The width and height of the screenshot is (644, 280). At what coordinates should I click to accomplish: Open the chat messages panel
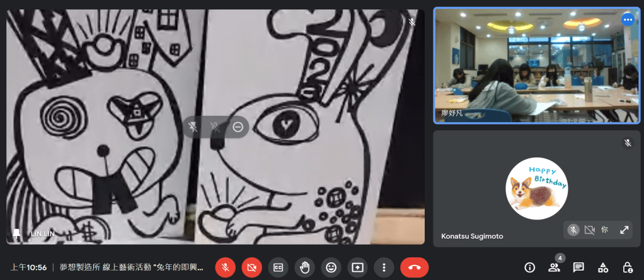pos(578,267)
